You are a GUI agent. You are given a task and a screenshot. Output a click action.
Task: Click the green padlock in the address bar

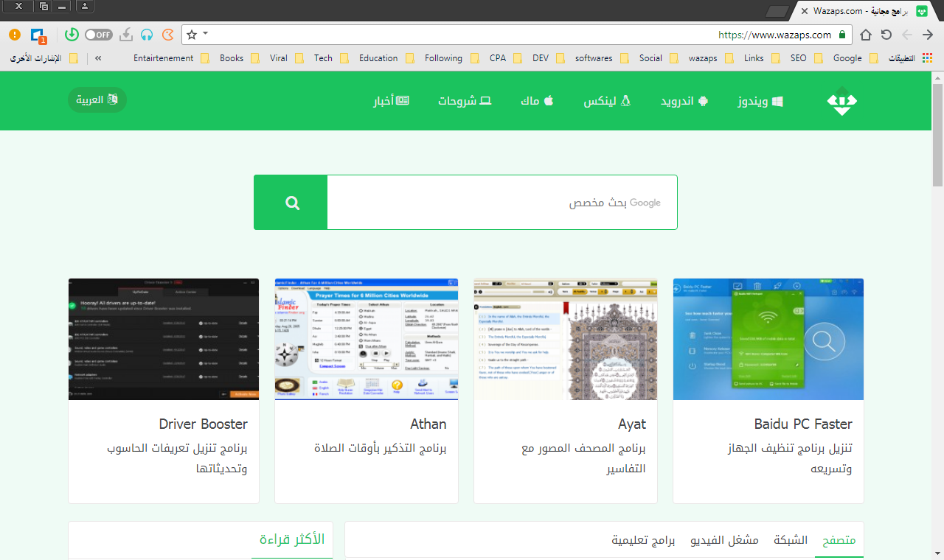coord(842,35)
